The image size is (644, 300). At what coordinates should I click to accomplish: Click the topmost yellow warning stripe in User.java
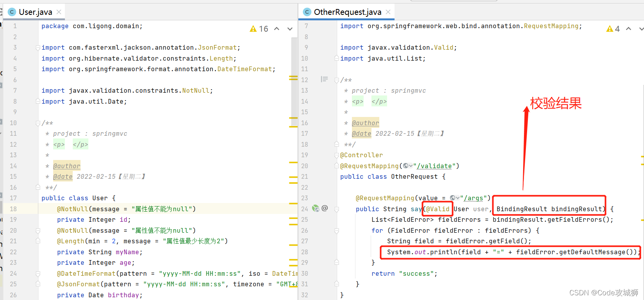click(293, 76)
